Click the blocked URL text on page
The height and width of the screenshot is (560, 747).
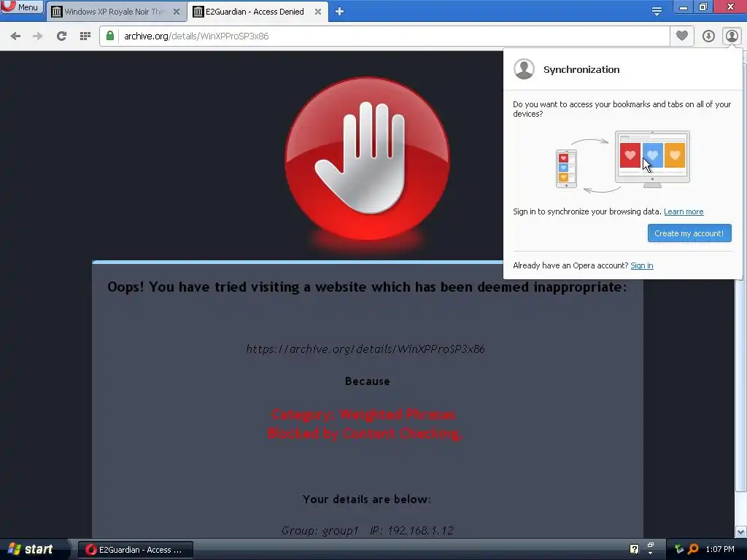pos(365,349)
